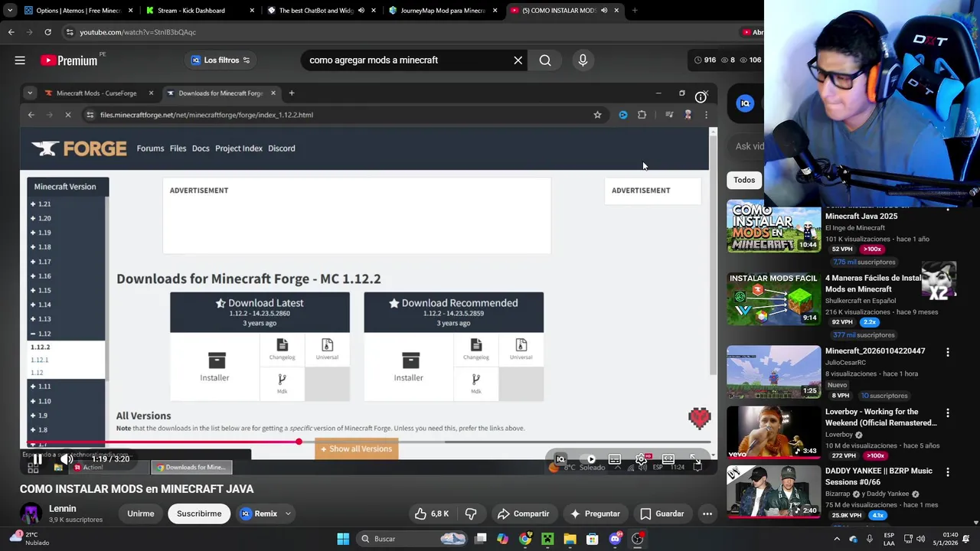
Task: Open a new browser tab
Action: point(635,11)
